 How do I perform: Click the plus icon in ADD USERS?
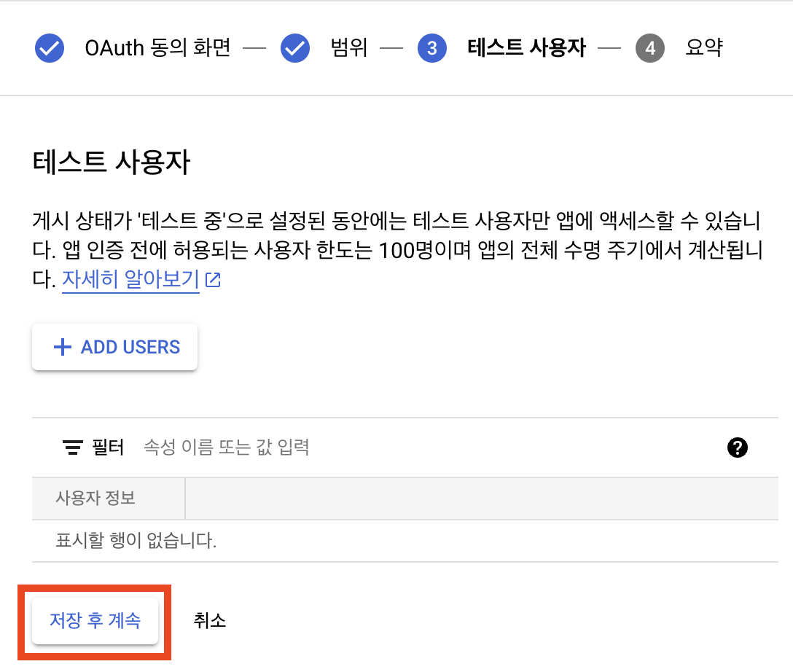pos(63,347)
